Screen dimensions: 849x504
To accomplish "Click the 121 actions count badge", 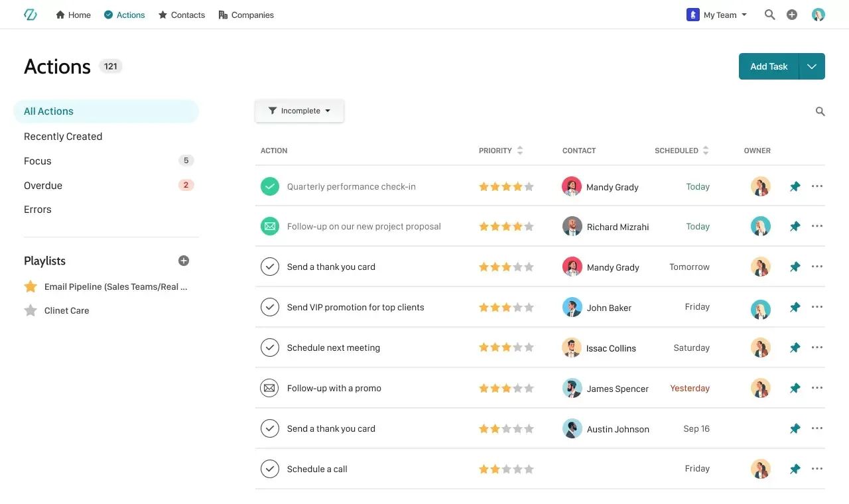I will point(111,66).
